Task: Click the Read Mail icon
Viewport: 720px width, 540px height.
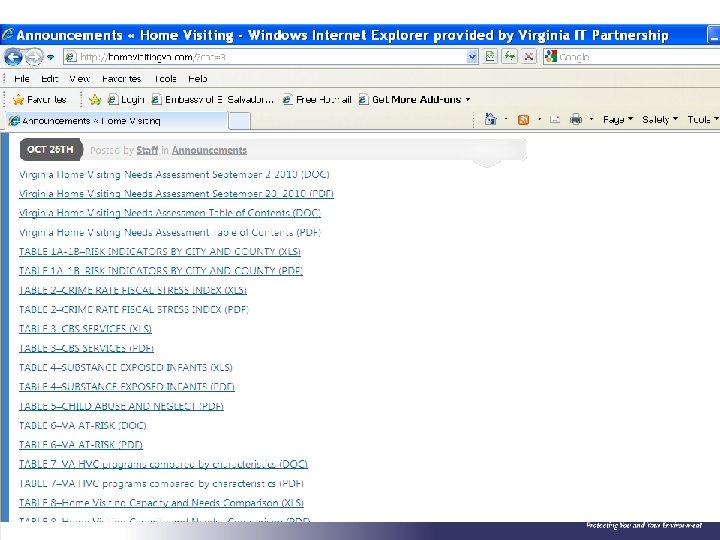Action: click(x=555, y=120)
